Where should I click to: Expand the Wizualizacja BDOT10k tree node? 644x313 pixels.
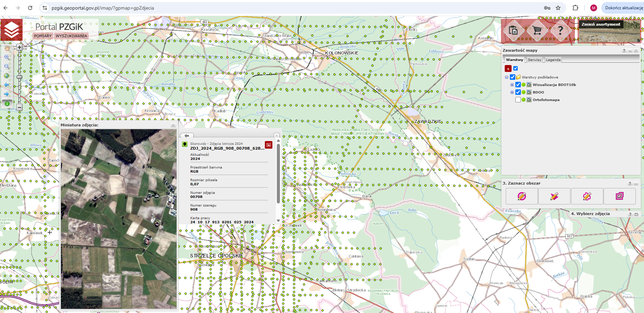click(512, 85)
